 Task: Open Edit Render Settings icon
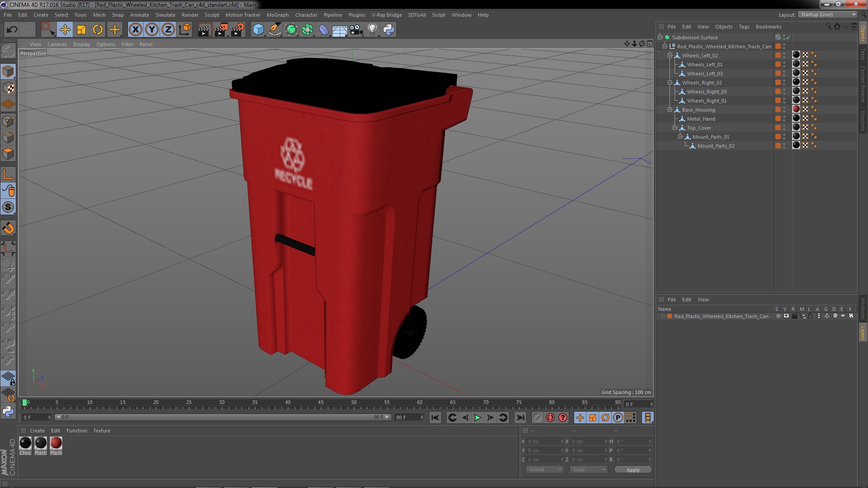coord(238,30)
